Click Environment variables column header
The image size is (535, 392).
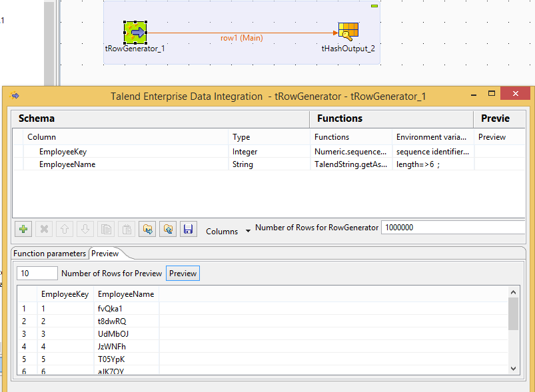coord(433,137)
